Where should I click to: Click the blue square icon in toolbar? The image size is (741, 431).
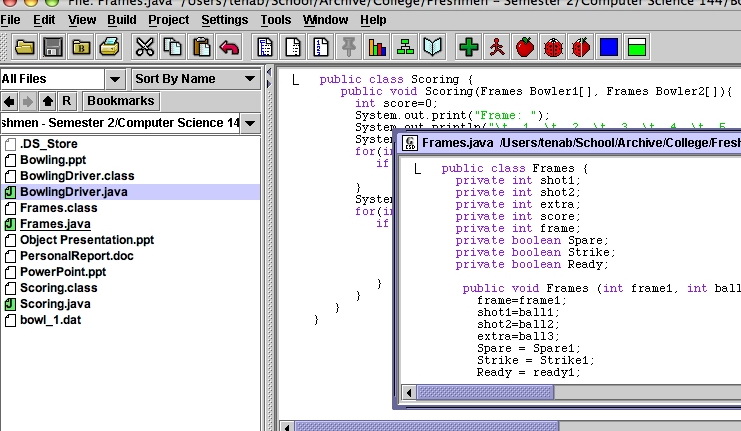pos(608,47)
